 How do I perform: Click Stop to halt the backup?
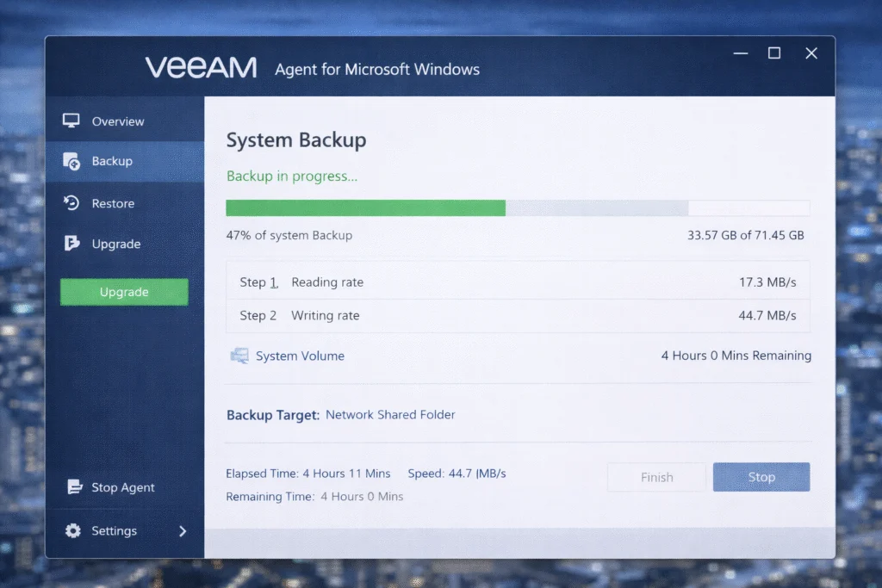click(x=761, y=477)
